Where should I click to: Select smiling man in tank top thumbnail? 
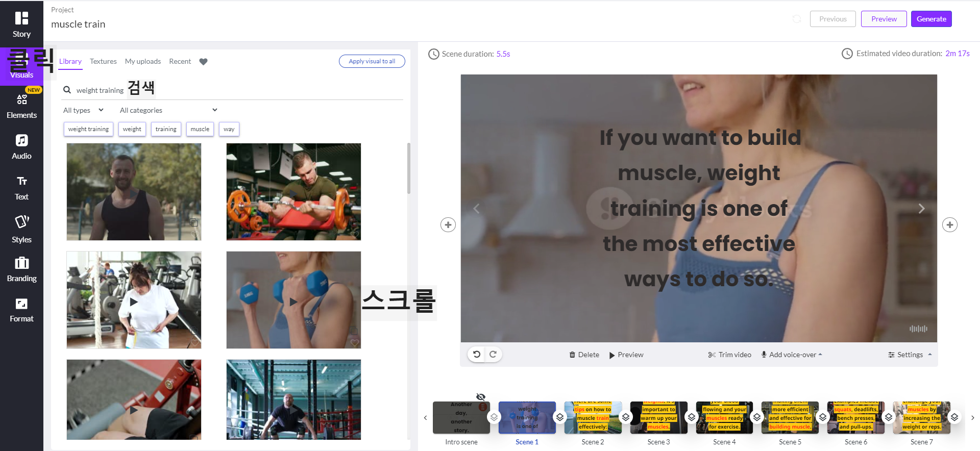pyautogui.click(x=134, y=192)
